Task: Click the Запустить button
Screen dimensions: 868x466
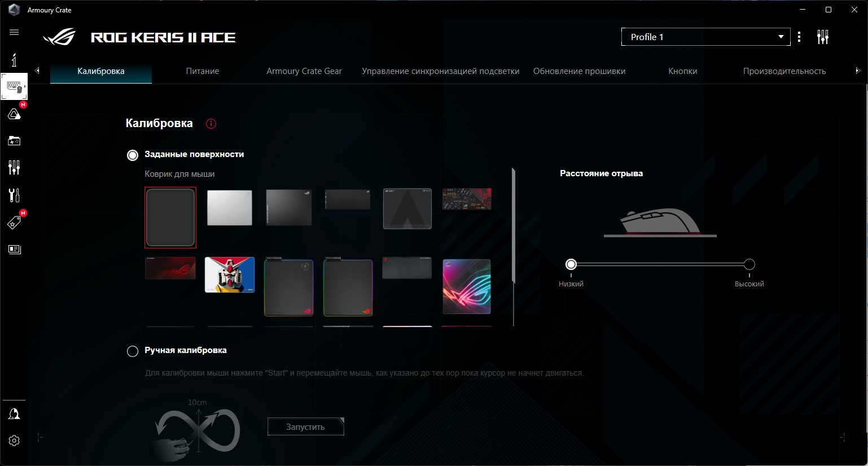Action: tap(305, 427)
